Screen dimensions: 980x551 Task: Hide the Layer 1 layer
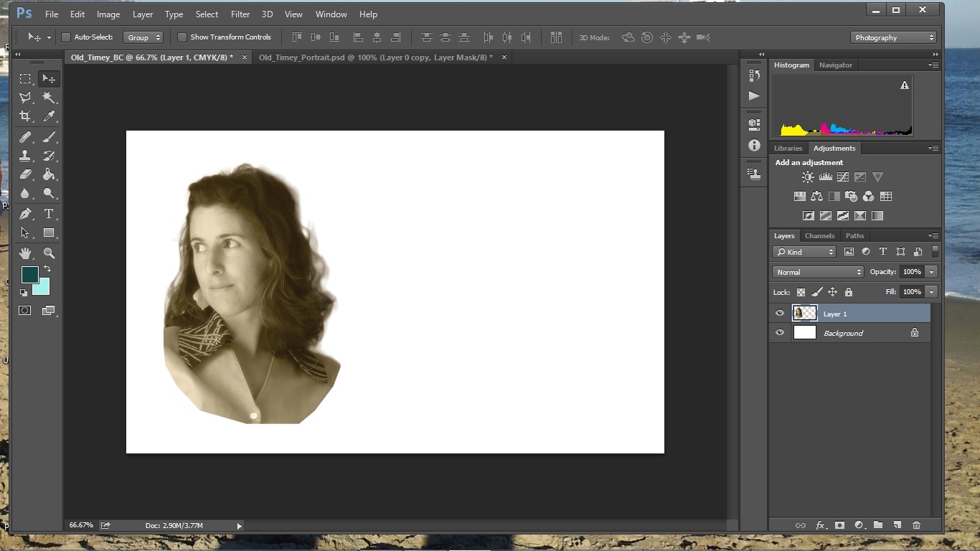779,313
